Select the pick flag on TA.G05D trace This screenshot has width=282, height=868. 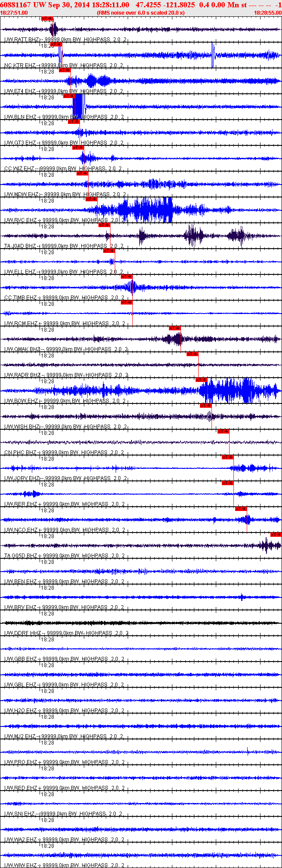(276, 535)
